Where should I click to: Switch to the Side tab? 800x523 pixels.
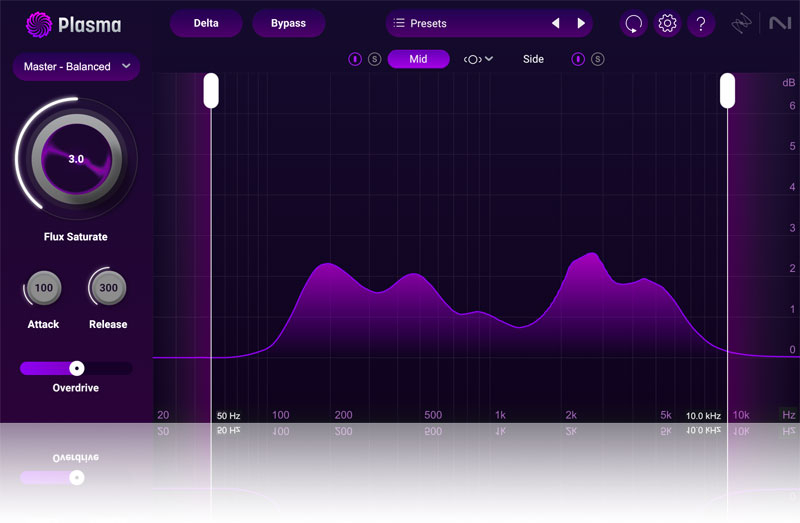pyautogui.click(x=533, y=59)
